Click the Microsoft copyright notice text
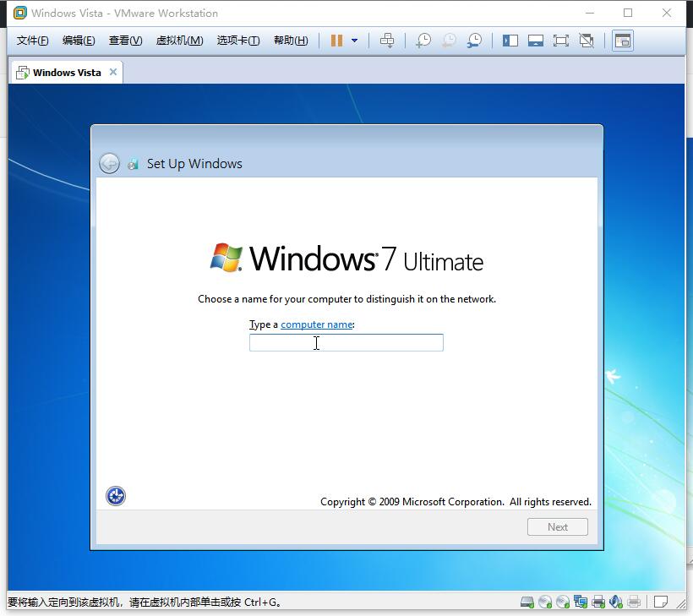Viewport: 693px width, 616px height. [x=456, y=502]
